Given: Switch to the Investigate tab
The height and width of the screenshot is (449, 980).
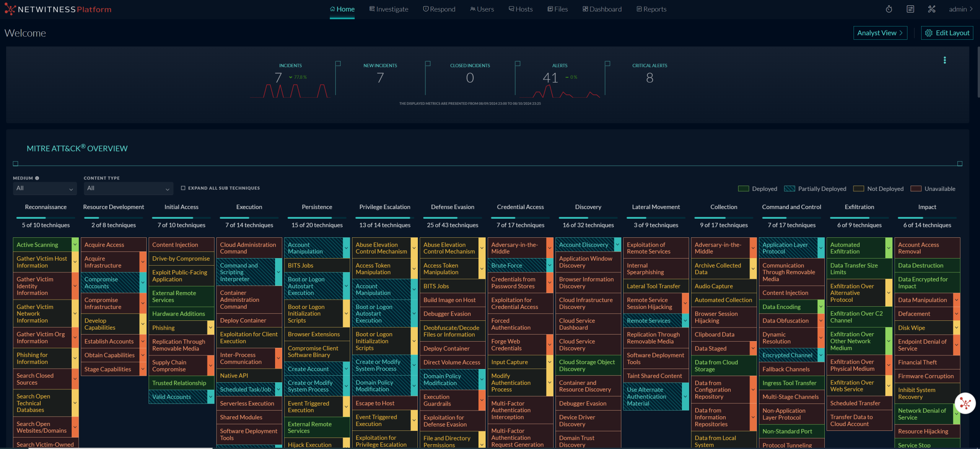Looking at the screenshot, I should 389,9.
